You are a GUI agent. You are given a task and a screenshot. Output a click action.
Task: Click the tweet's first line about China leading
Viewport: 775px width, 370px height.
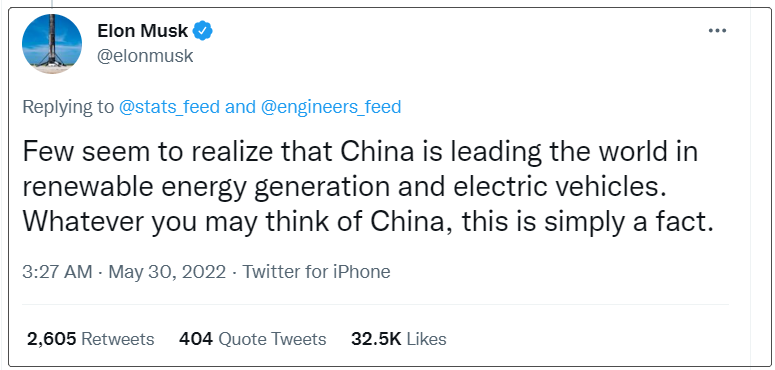(360, 152)
